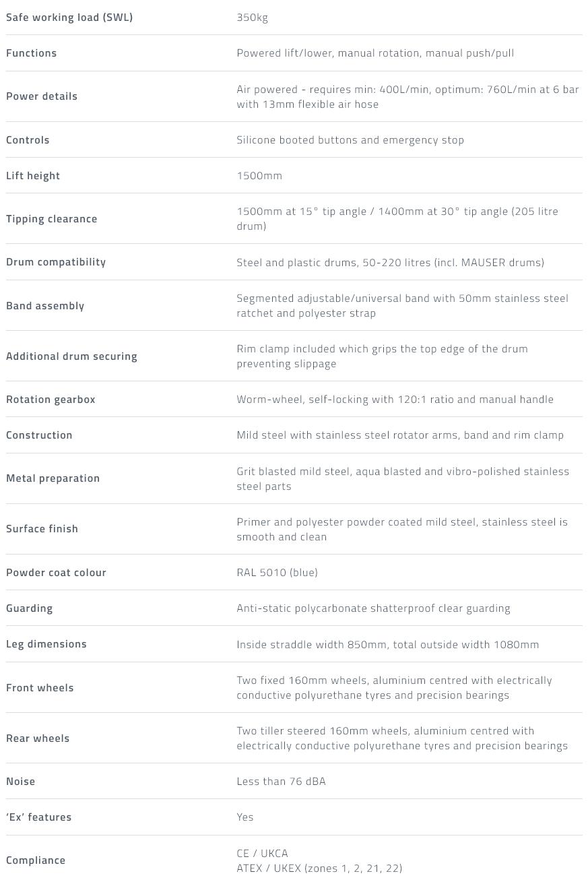This screenshot has width=588, height=884.
Task: Click the Rotation gearbox label
Action: click(51, 400)
